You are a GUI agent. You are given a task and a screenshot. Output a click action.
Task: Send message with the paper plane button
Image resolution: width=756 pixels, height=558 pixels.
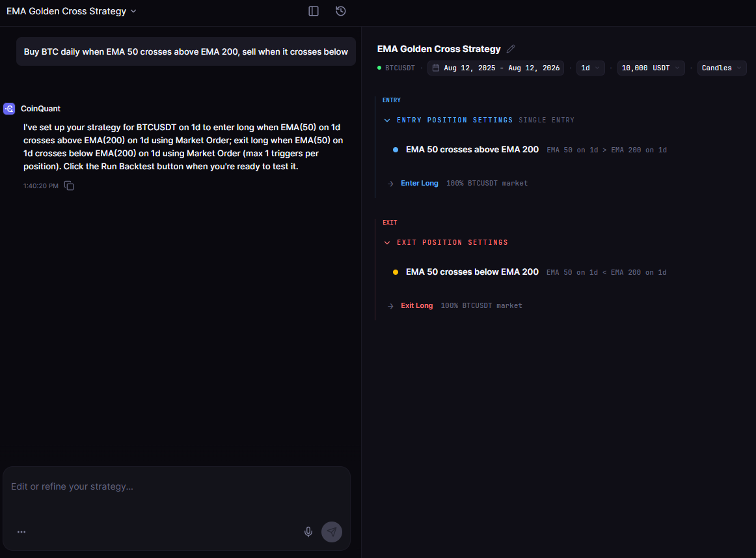(x=332, y=532)
